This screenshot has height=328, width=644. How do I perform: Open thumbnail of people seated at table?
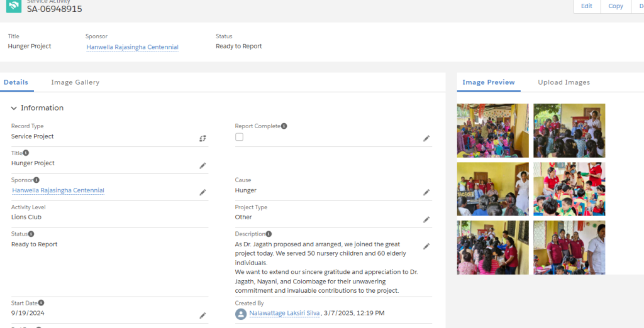click(493, 189)
